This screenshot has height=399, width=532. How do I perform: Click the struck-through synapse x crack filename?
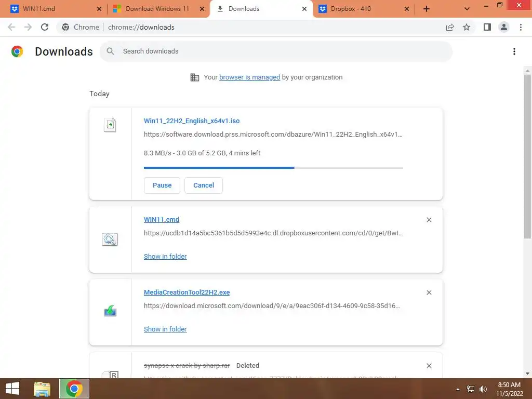pos(187,365)
